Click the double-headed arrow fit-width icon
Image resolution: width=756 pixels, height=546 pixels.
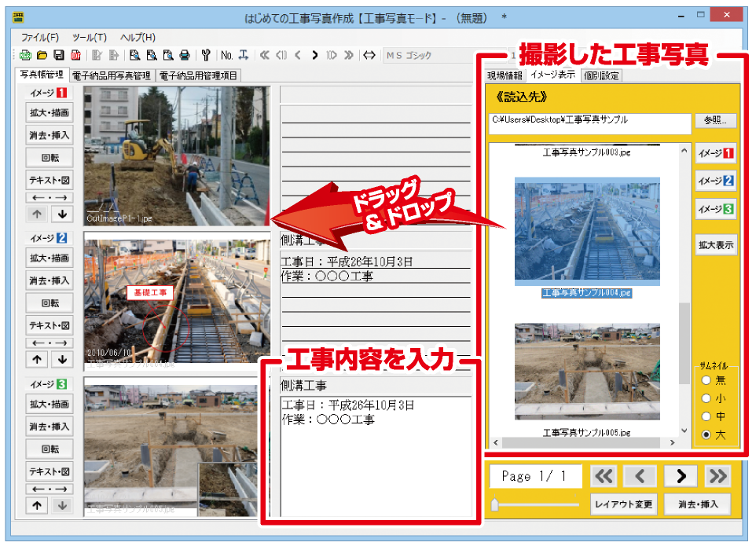pyautogui.click(x=369, y=55)
